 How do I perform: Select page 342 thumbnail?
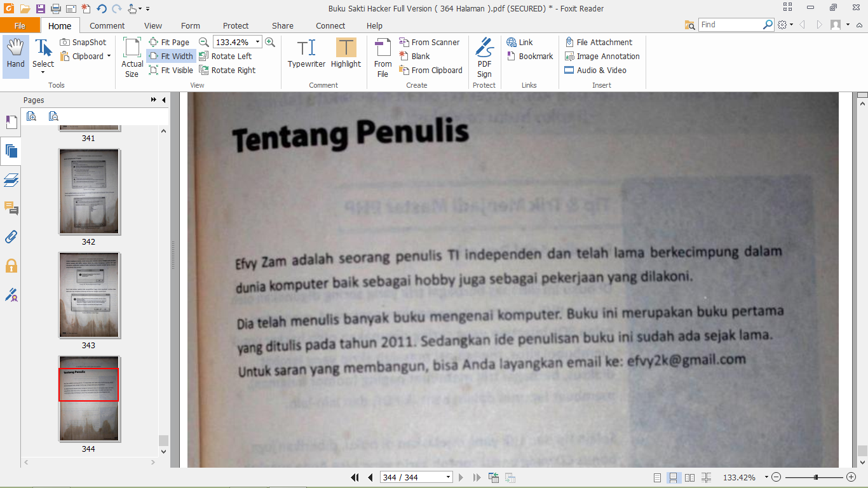click(x=89, y=191)
